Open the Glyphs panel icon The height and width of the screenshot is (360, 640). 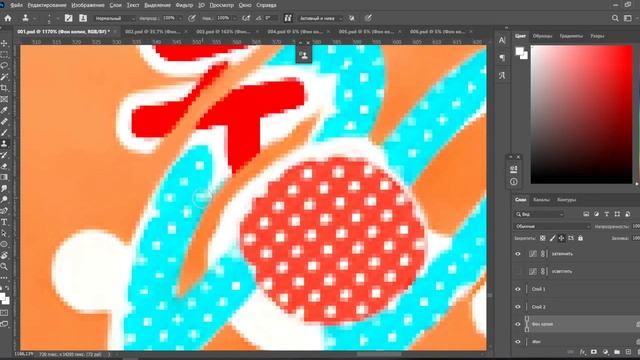coord(502,76)
